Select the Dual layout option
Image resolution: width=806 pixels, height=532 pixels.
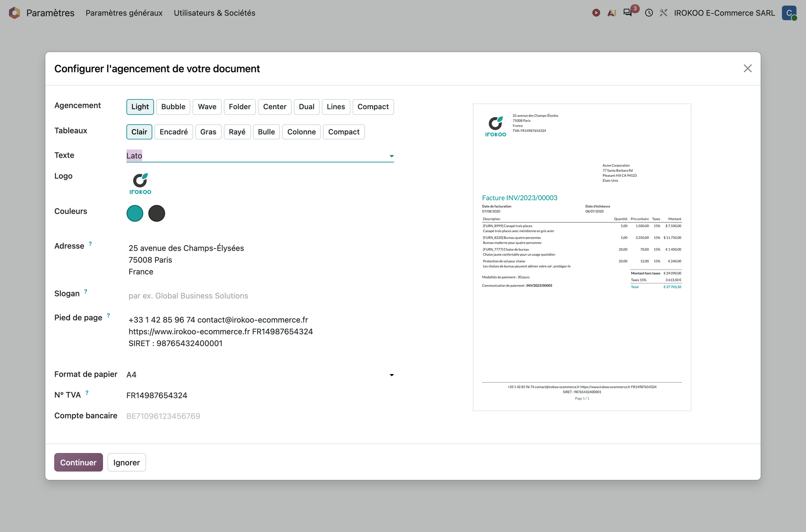click(306, 107)
